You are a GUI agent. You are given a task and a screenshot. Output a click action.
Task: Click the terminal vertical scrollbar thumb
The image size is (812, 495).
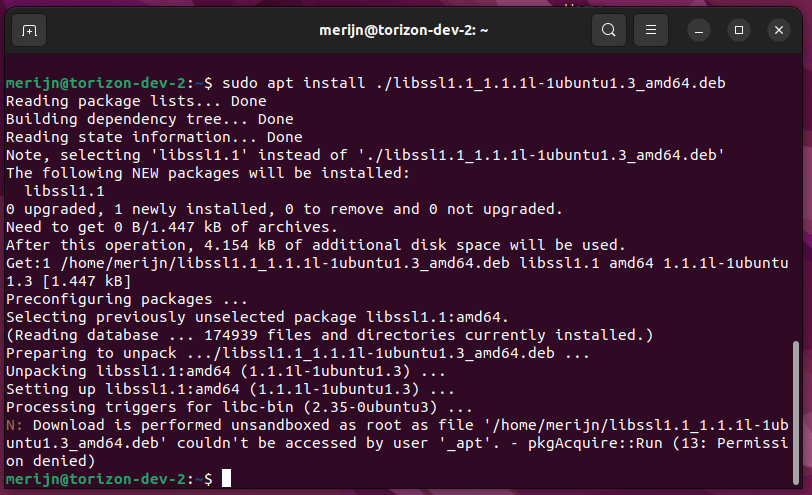796,412
